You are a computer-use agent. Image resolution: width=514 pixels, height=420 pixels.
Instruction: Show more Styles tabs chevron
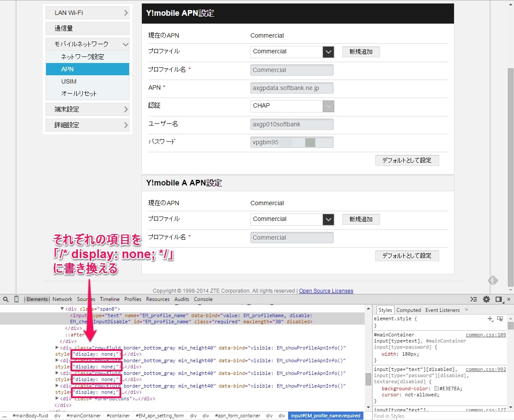[x=466, y=310]
